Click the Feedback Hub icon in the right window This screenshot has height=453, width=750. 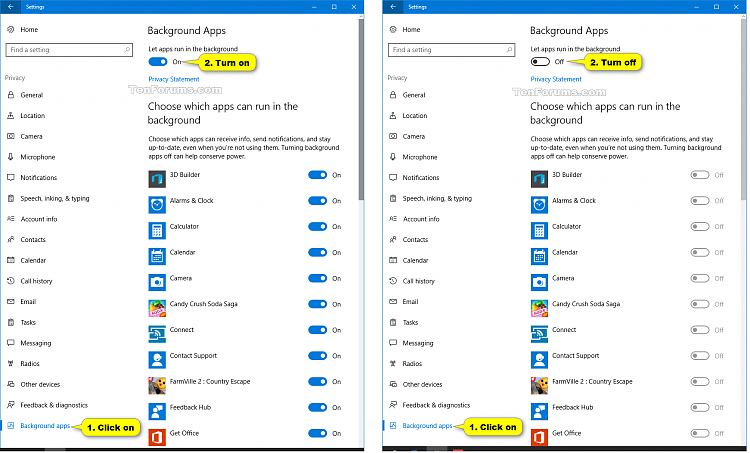[540, 411]
